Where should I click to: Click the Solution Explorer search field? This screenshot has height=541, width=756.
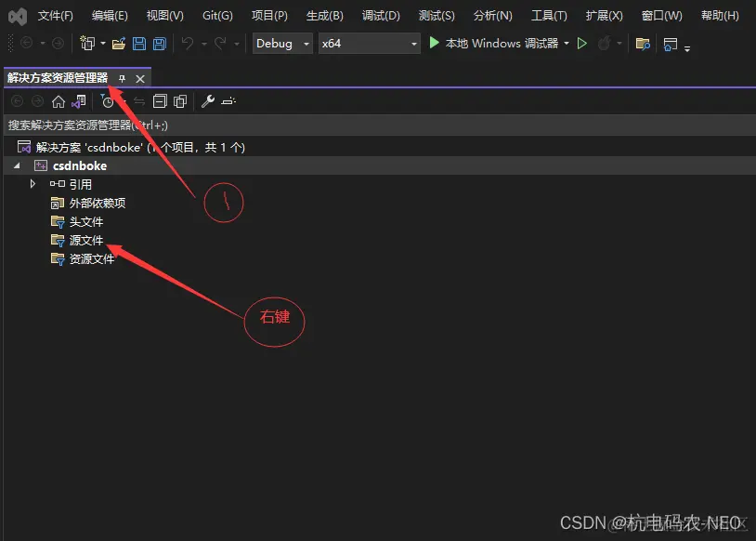tap(380, 125)
